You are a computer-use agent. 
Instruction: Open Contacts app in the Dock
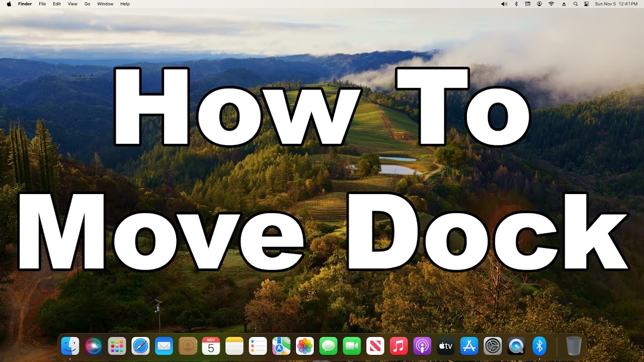tap(188, 346)
